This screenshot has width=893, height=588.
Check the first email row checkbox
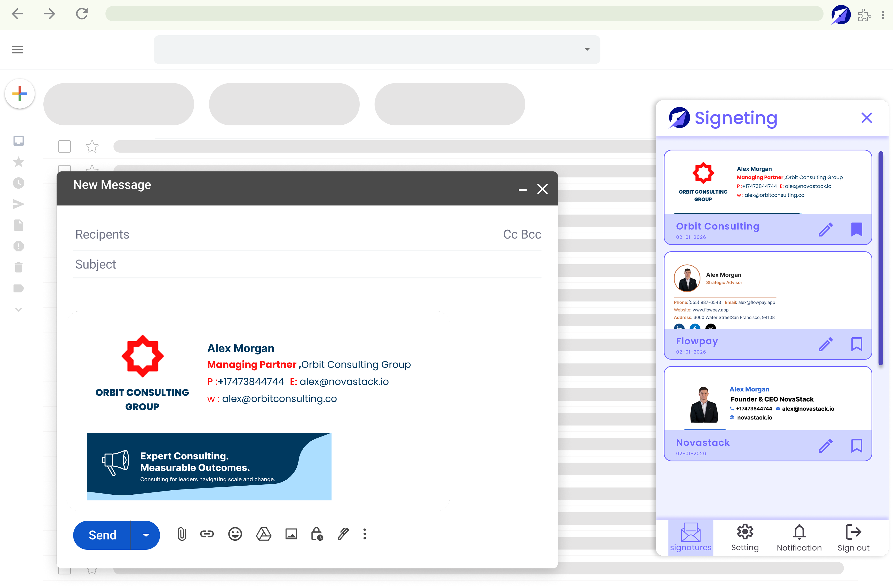64,146
